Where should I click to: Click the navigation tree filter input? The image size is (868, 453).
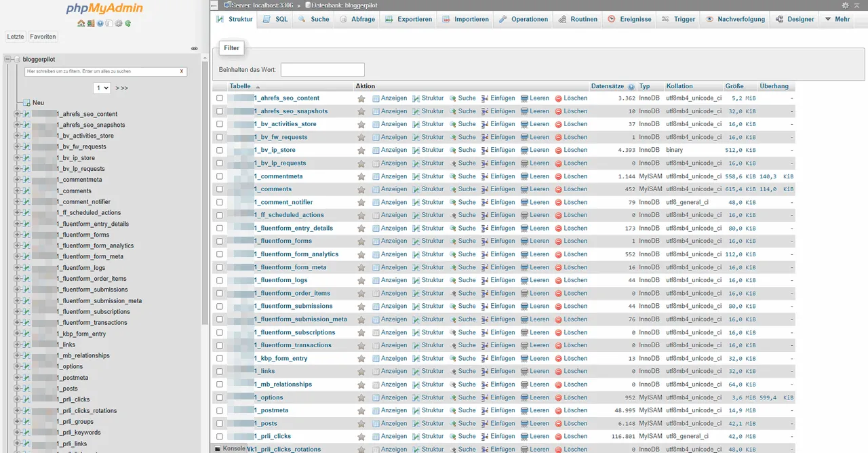(105, 71)
